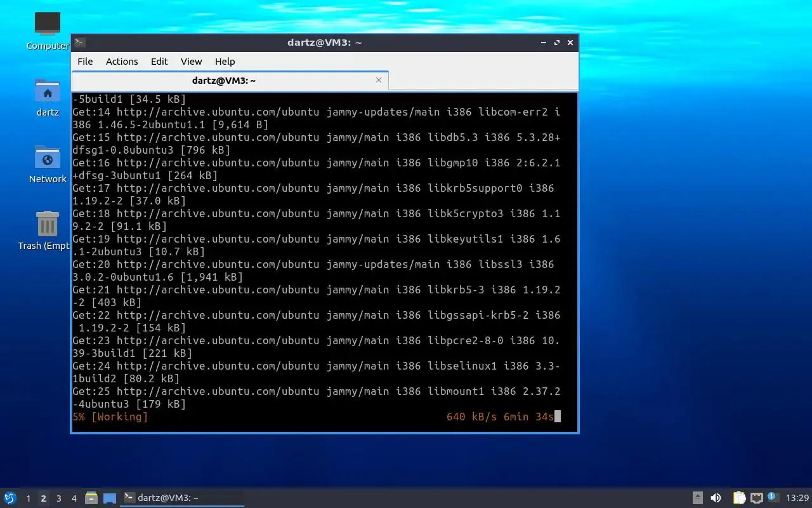
Task: Switch to workspace 2
Action: pyautogui.click(x=43, y=498)
